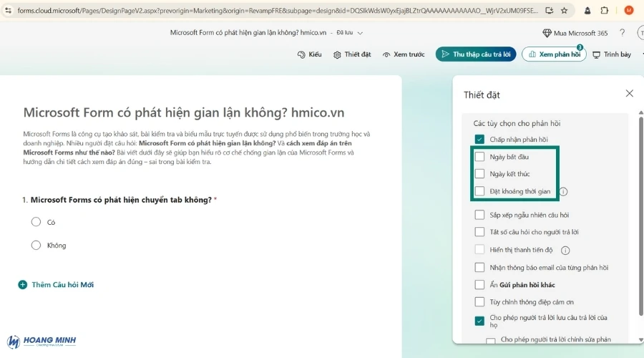Click info icon beside Hiển thị thanh tiến độ

click(x=565, y=250)
